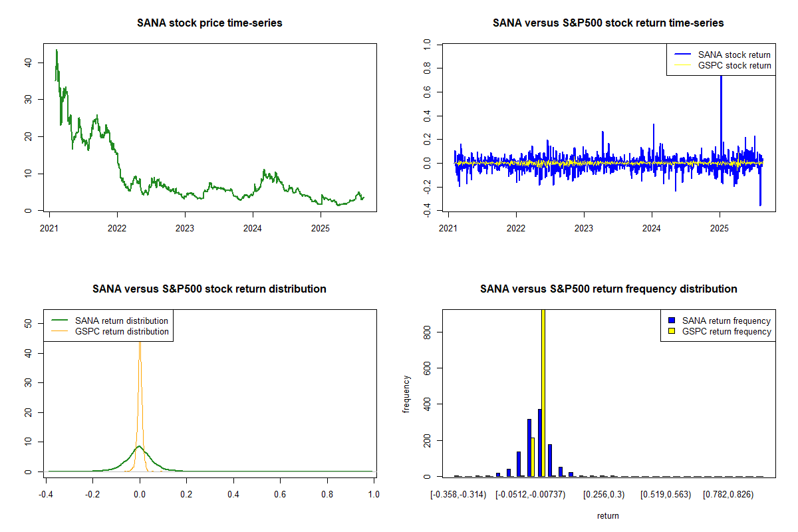This screenshot has width=798, height=532.
Task: Click the stock return time-series chart title
Action: (x=608, y=23)
